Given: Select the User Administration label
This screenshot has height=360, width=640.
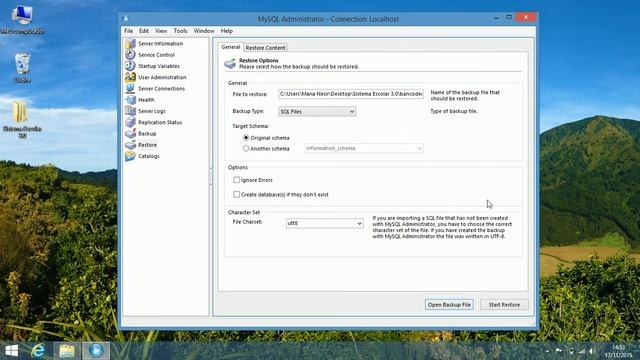Looking at the screenshot, I should [x=162, y=77].
